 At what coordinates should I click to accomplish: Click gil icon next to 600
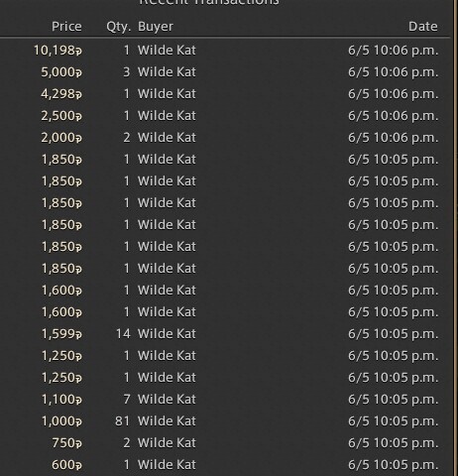tap(78, 466)
